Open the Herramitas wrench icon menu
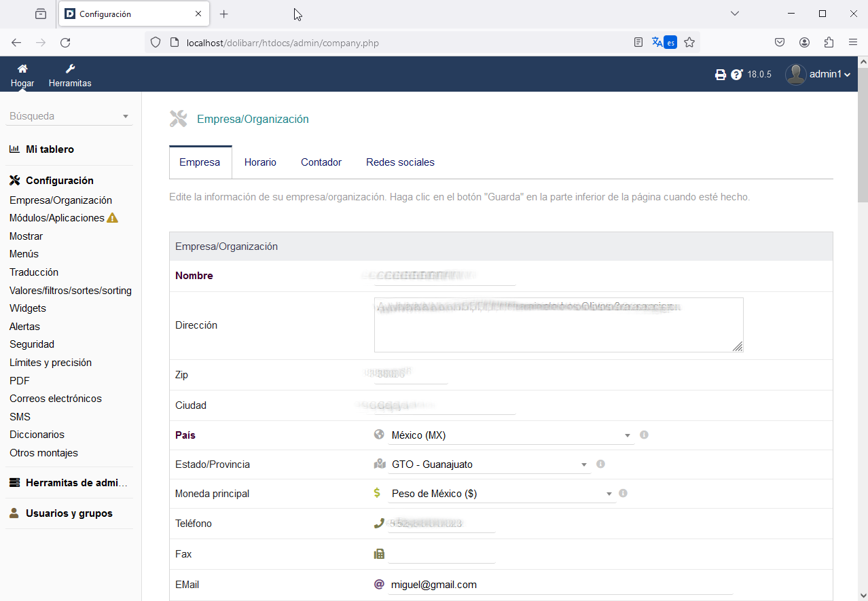Screen dimensions: 868x601 click(x=70, y=69)
